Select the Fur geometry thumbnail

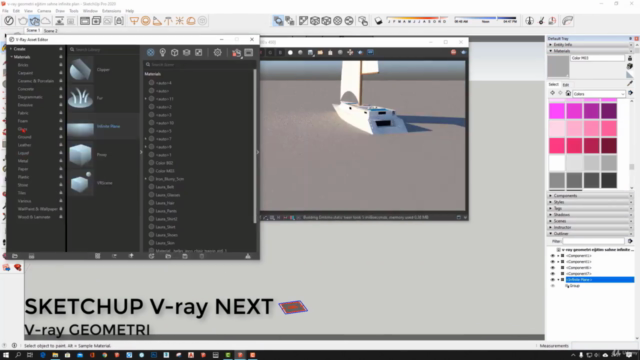click(x=80, y=98)
